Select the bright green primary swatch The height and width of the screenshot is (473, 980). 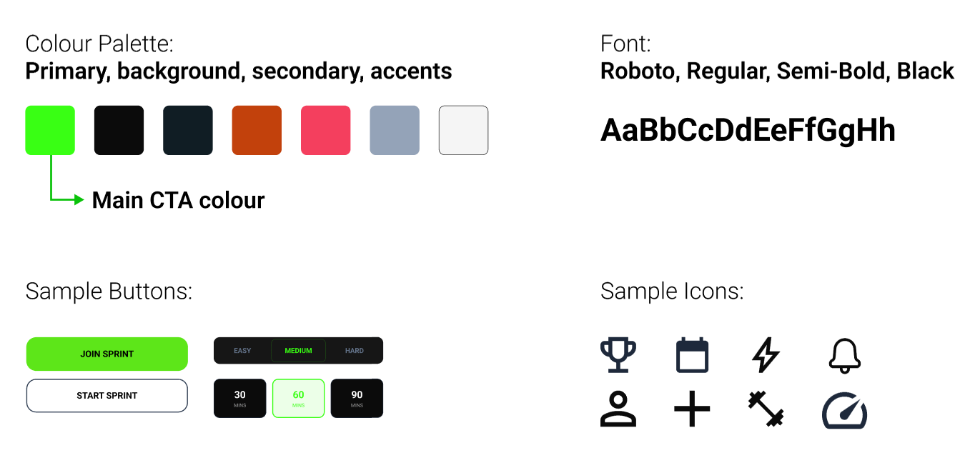point(50,130)
